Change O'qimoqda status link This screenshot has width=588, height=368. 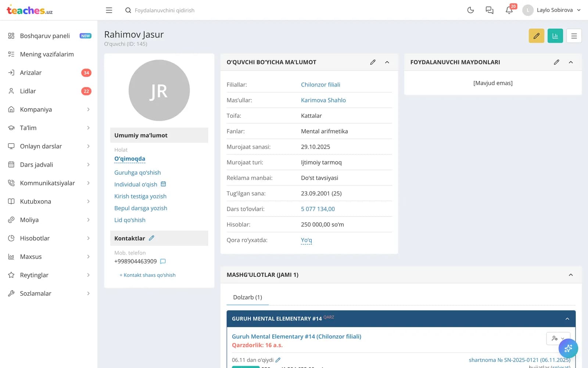click(130, 159)
